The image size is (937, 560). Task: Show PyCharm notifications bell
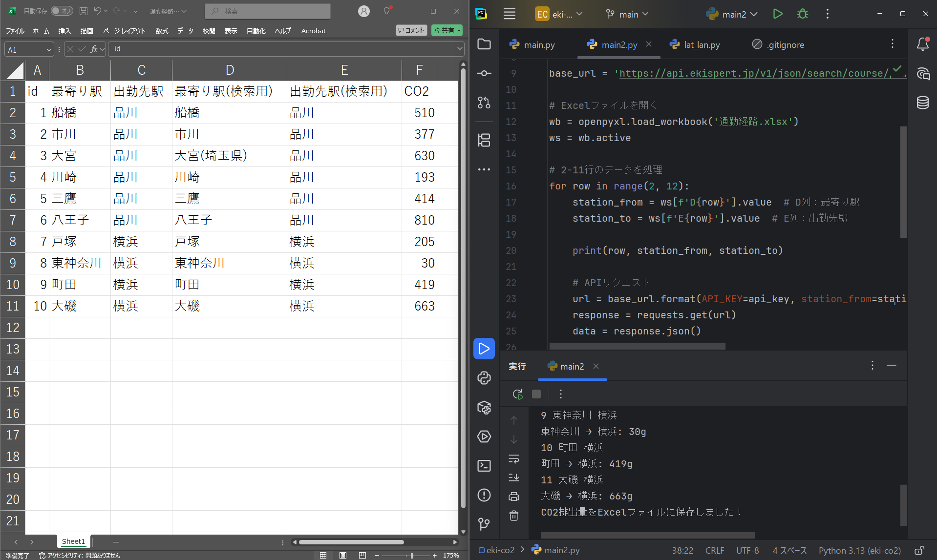click(922, 44)
